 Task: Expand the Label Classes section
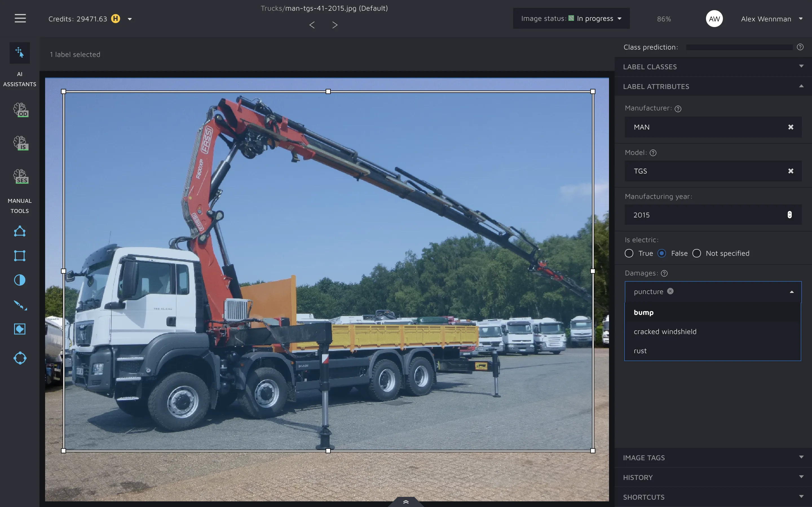point(713,67)
